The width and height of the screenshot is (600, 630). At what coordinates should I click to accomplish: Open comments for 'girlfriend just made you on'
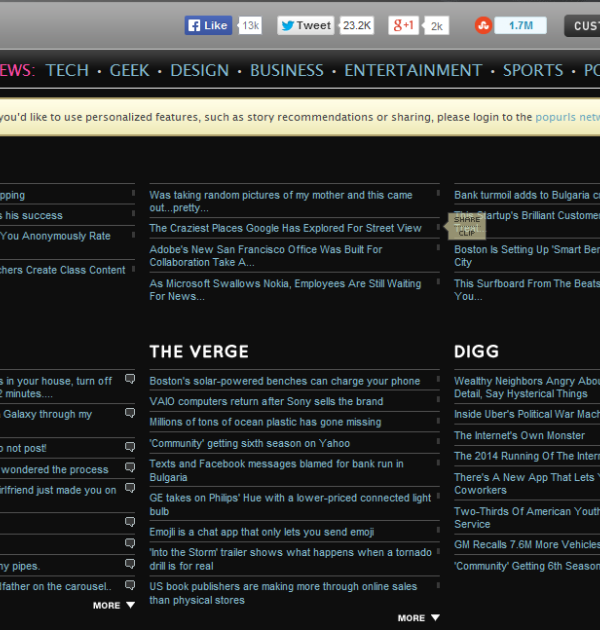130,487
